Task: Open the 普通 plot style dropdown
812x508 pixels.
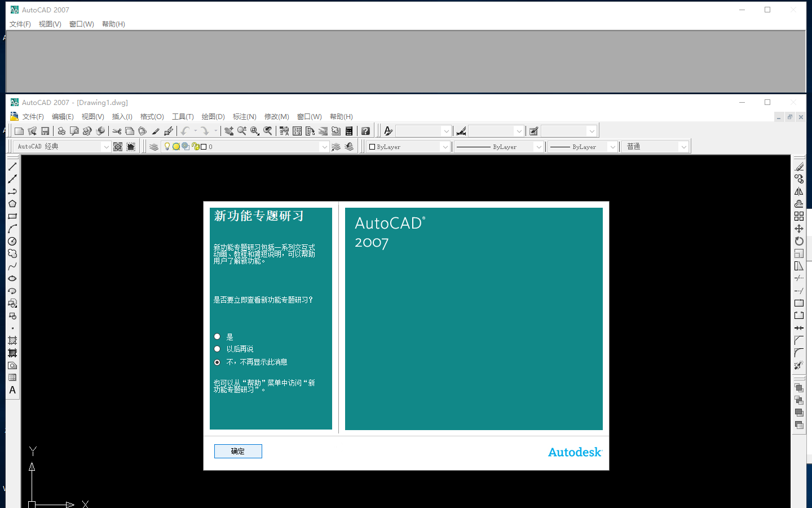Action: tap(683, 147)
